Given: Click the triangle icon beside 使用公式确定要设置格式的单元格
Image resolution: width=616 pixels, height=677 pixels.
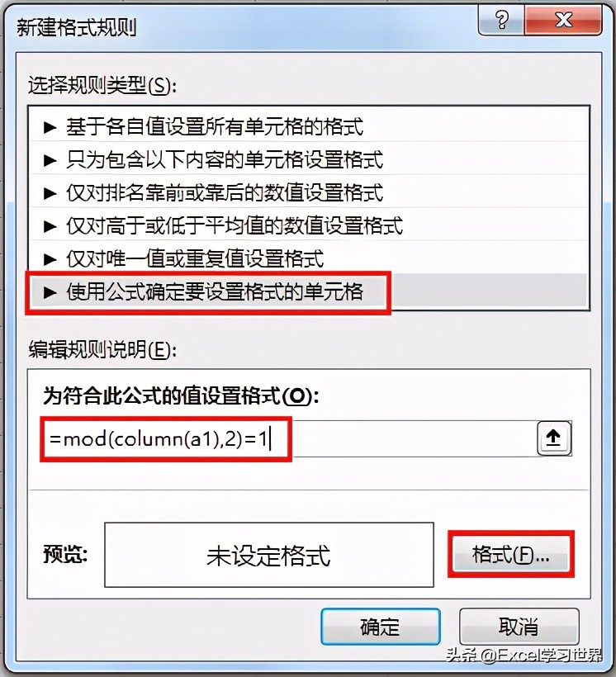Looking at the screenshot, I should point(50,292).
